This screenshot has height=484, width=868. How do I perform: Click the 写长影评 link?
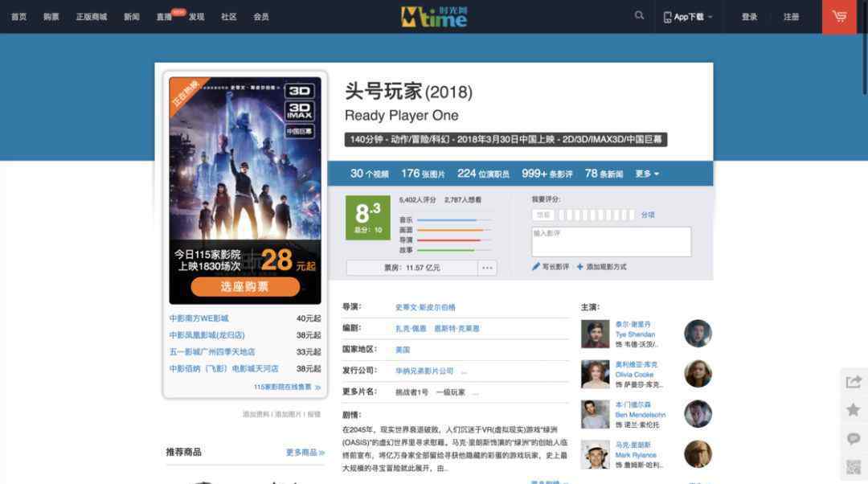point(555,267)
